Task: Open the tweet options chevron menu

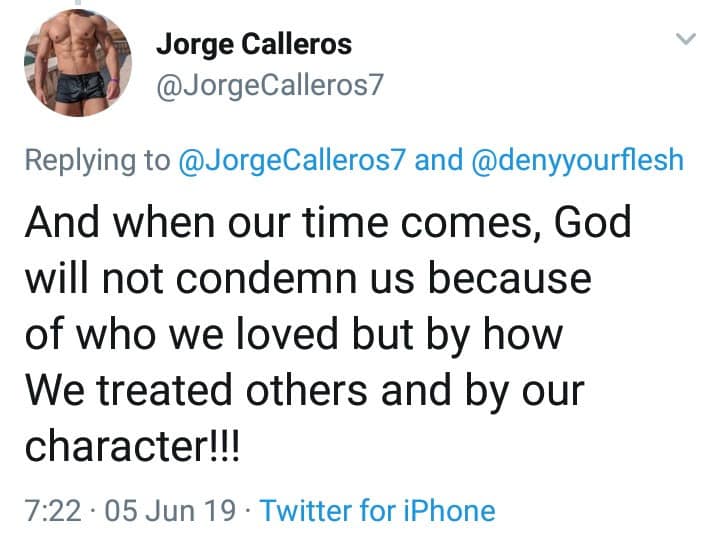Action: coord(685,40)
